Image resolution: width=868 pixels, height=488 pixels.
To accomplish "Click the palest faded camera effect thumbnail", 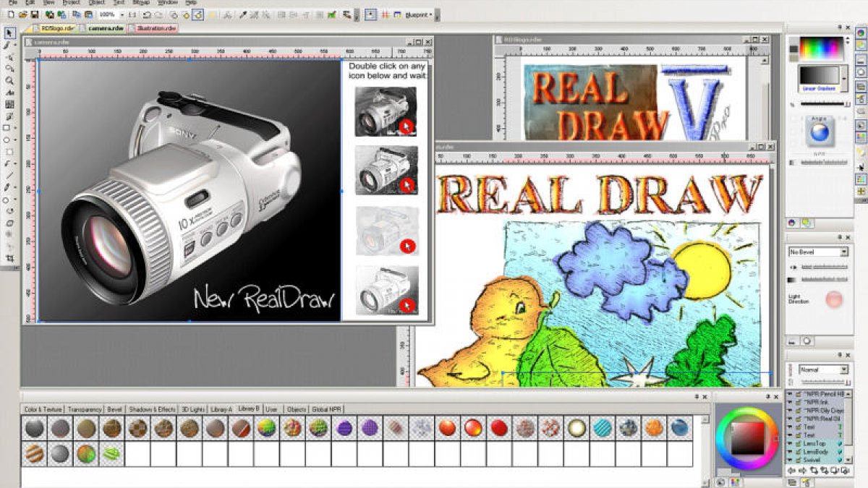I will [386, 231].
